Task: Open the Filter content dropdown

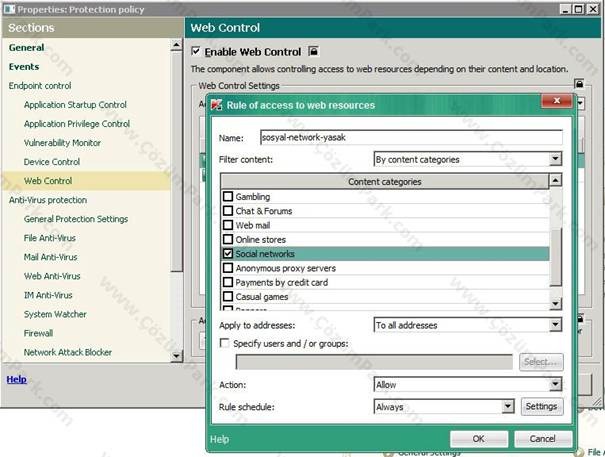Action: click(x=555, y=159)
